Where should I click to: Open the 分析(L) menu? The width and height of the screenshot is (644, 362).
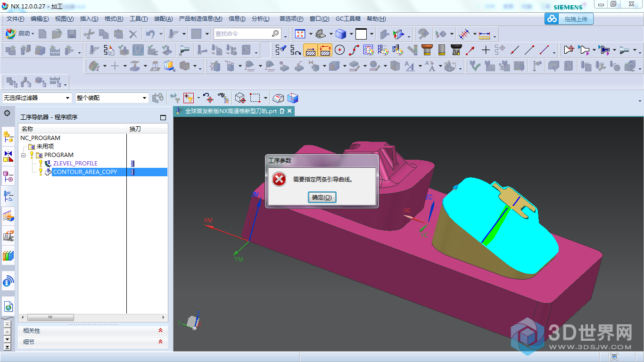click(261, 19)
